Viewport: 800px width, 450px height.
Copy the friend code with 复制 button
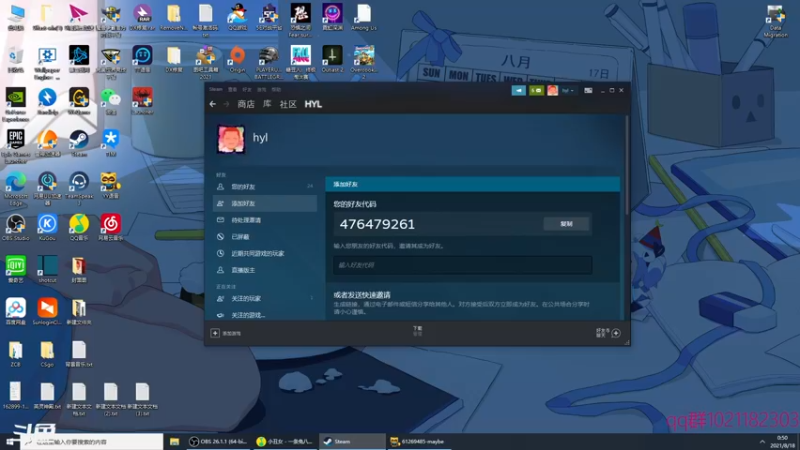(566, 223)
